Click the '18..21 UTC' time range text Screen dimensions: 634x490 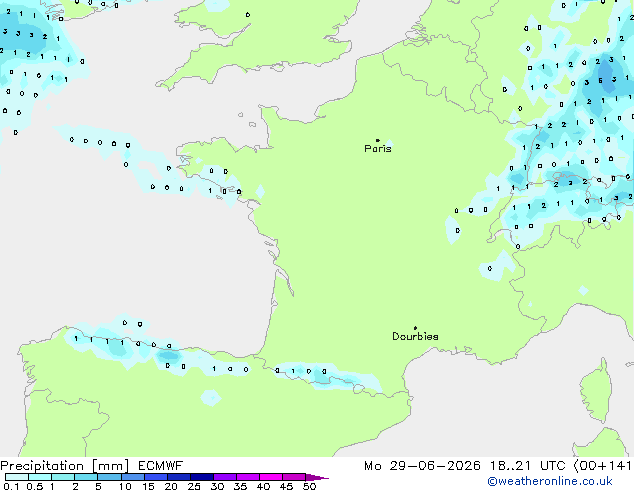[x=528, y=466]
